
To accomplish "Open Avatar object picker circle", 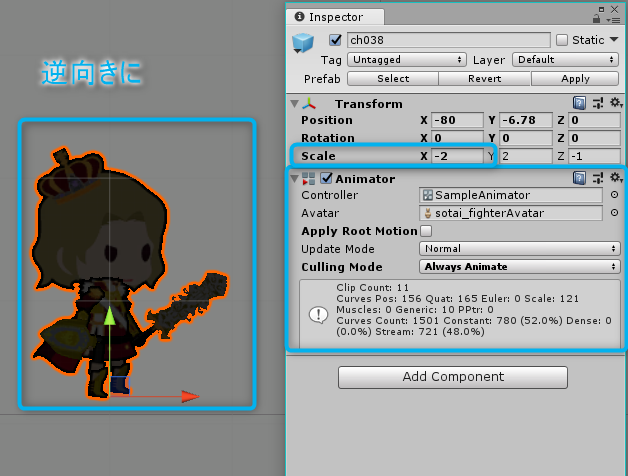I will coord(614,213).
